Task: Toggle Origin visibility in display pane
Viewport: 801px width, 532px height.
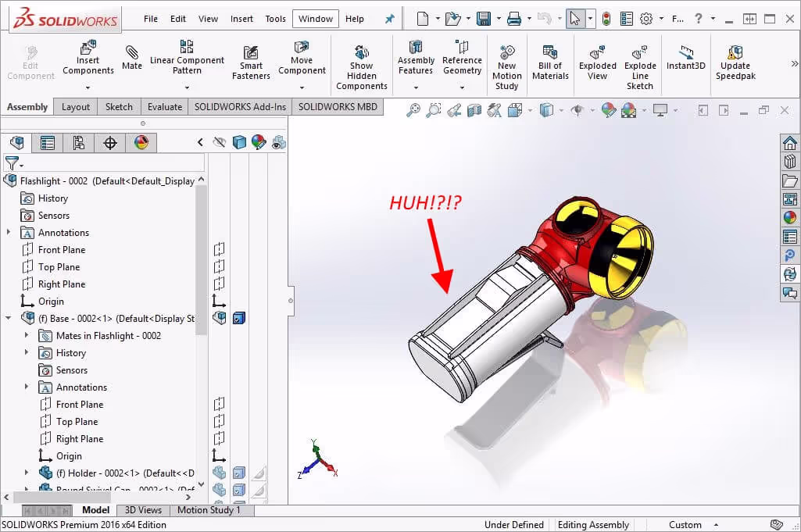Action: pos(219,302)
